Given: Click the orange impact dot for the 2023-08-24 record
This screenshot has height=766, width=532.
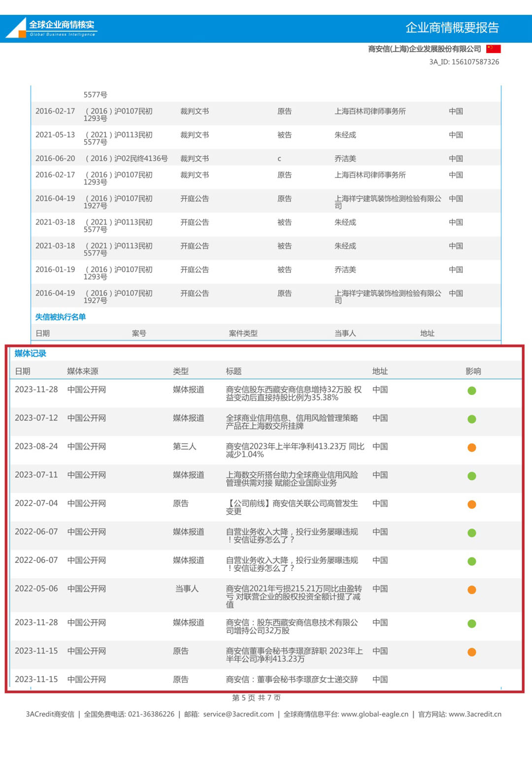Looking at the screenshot, I should click(x=472, y=448).
